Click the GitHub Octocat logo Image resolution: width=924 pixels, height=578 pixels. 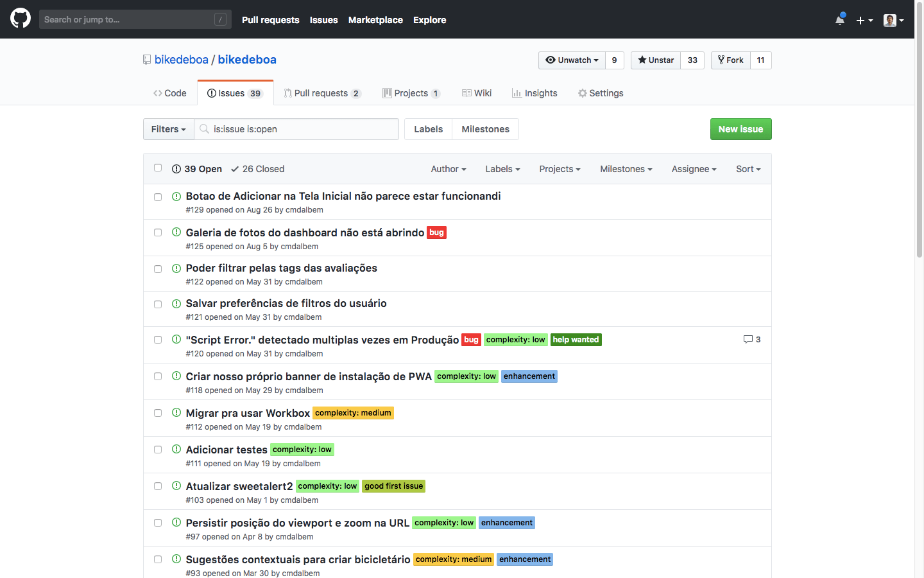tap(21, 19)
